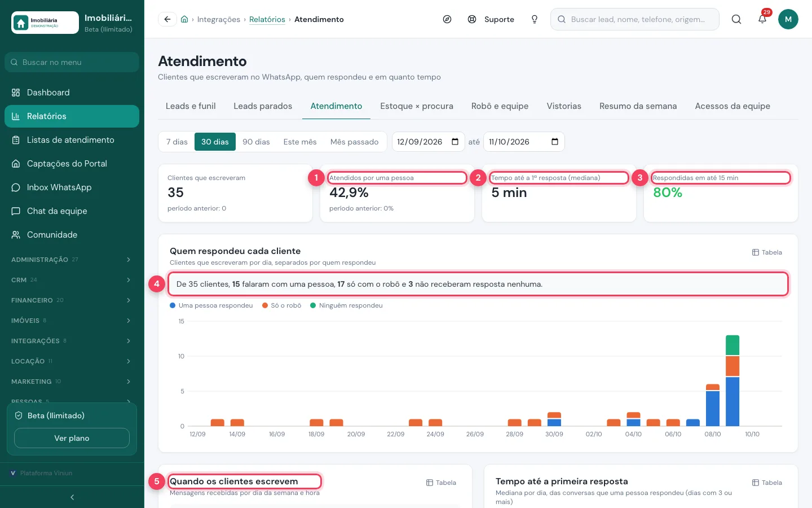Open the compass guide icon

coord(447,19)
